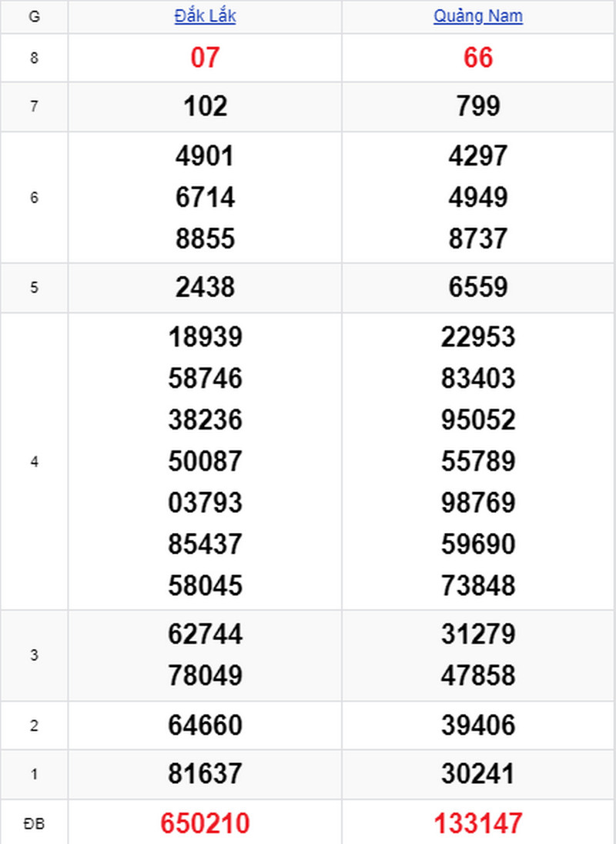Click the prize 7 number 102

point(205,106)
